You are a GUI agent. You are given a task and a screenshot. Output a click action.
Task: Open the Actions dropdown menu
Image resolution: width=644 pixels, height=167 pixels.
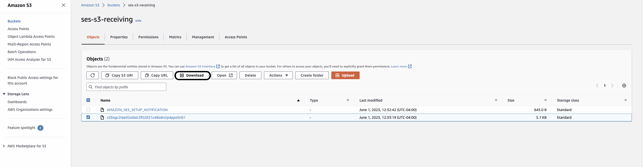pos(278,75)
